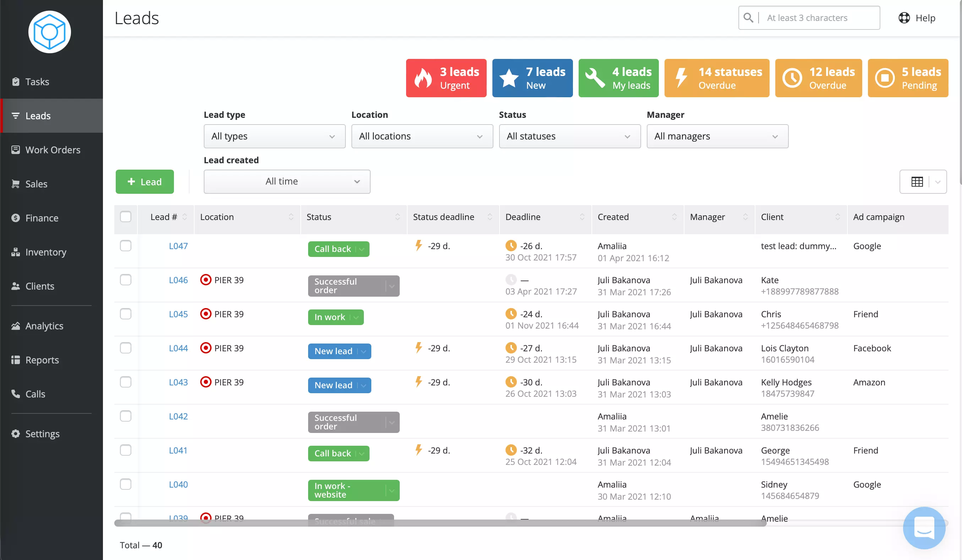This screenshot has height=560, width=962.
Task: Open the Lead type All types dropdown
Action: pyautogui.click(x=274, y=136)
